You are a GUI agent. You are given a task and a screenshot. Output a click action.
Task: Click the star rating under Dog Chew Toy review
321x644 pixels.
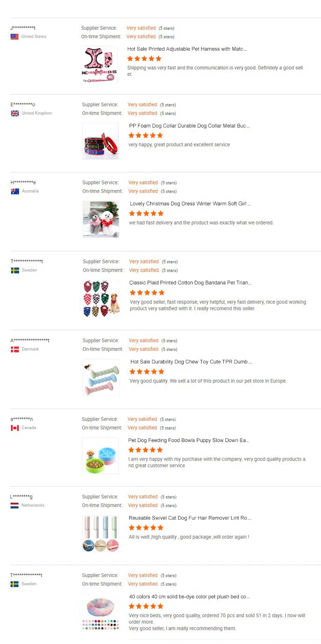click(147, 372)
